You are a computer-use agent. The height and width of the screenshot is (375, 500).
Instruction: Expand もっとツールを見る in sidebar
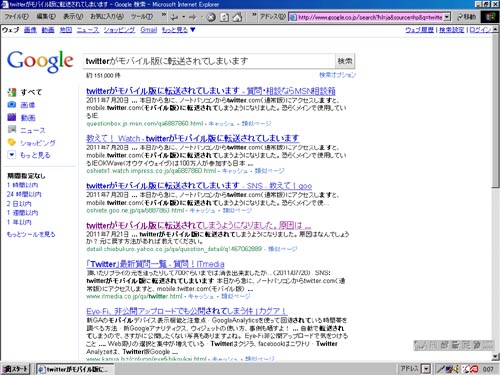click(31, 234)
